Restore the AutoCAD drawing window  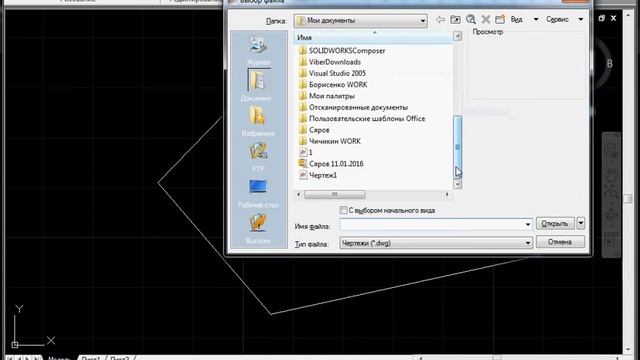[602, 18]
